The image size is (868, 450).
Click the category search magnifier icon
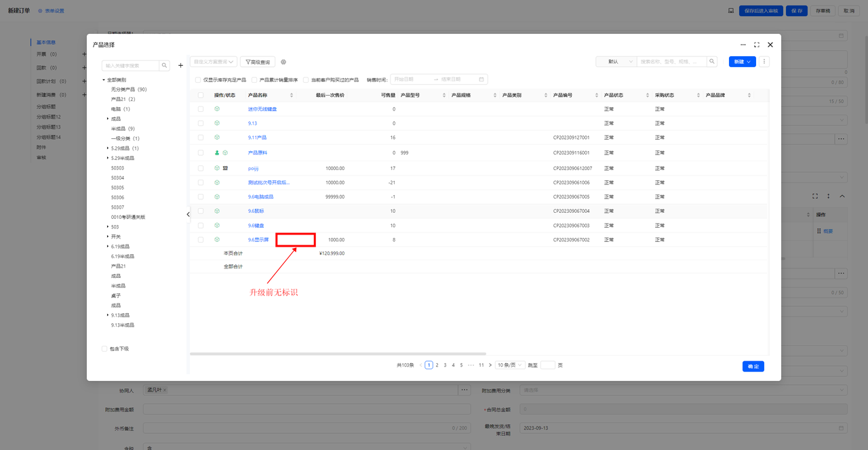[x=165, y=66]
